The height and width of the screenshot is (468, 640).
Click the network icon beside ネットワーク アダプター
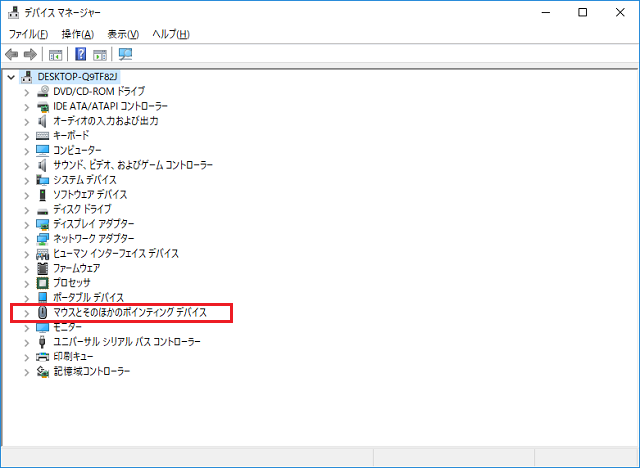point(42,239)
